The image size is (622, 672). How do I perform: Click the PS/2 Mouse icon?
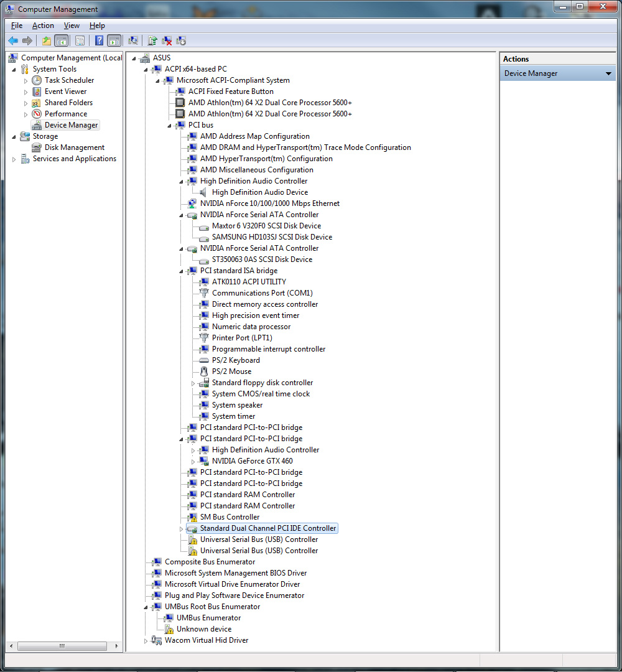(204, 371)
